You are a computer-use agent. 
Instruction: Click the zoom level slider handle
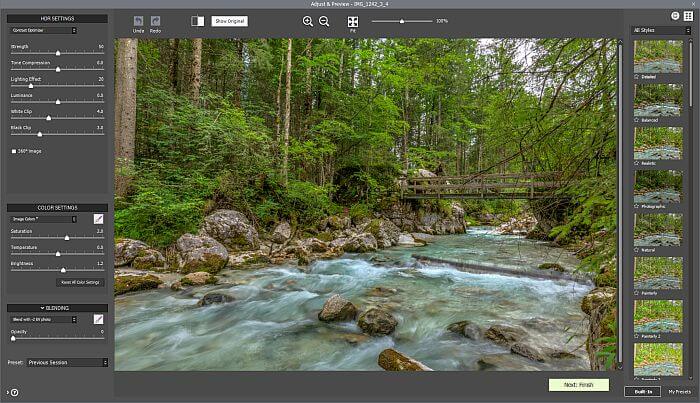402,21
